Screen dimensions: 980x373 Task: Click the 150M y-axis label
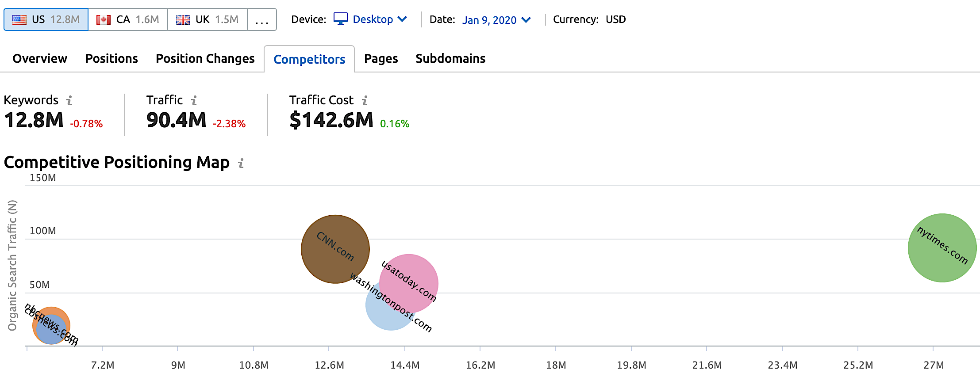click(43, 178)
